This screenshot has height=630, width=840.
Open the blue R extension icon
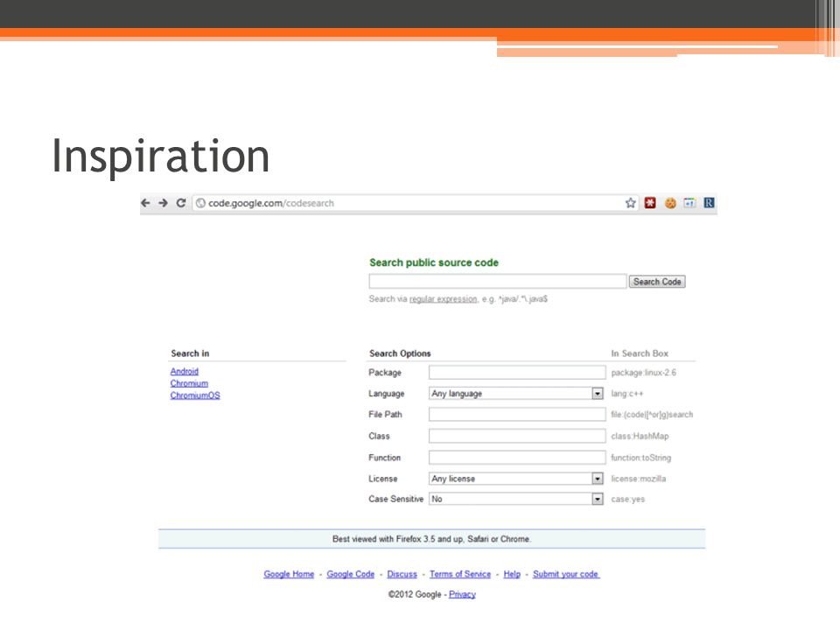pyautogui.click(x=709, y=203)
